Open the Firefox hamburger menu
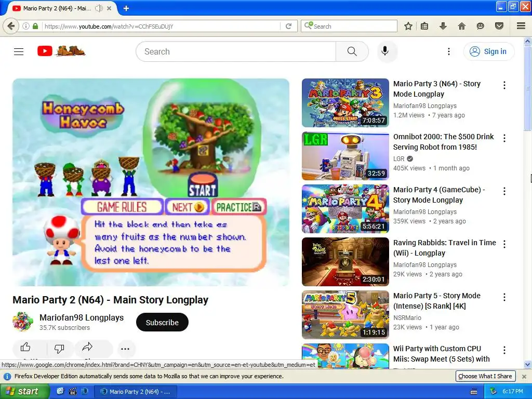This screenshot has width=532, height=399. point(521,26)
